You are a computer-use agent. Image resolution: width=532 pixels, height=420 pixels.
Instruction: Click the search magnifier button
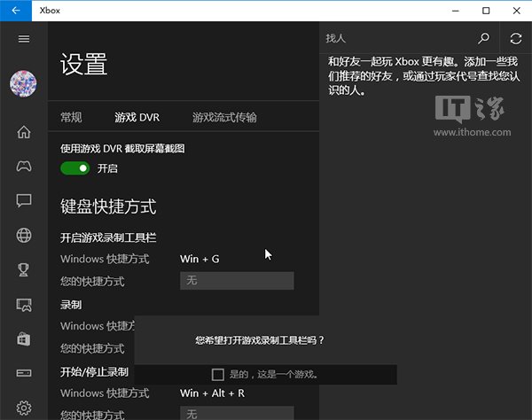[483, 38]
